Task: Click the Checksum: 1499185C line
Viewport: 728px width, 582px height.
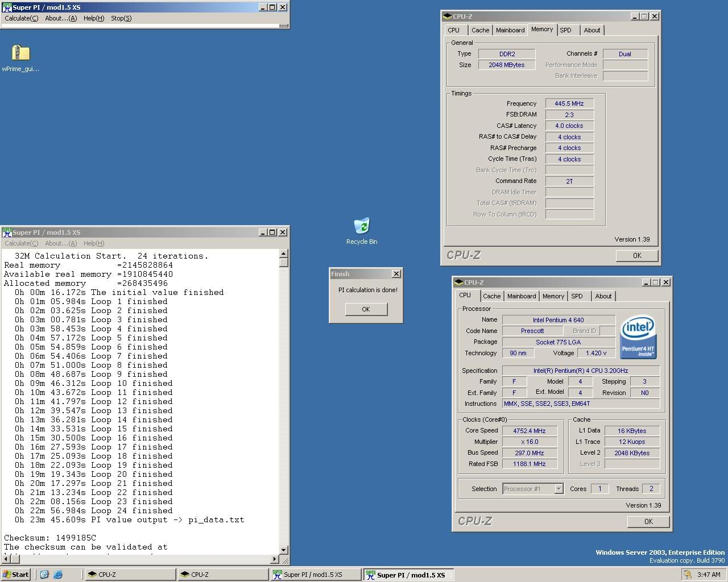Action: coord(50,538)
